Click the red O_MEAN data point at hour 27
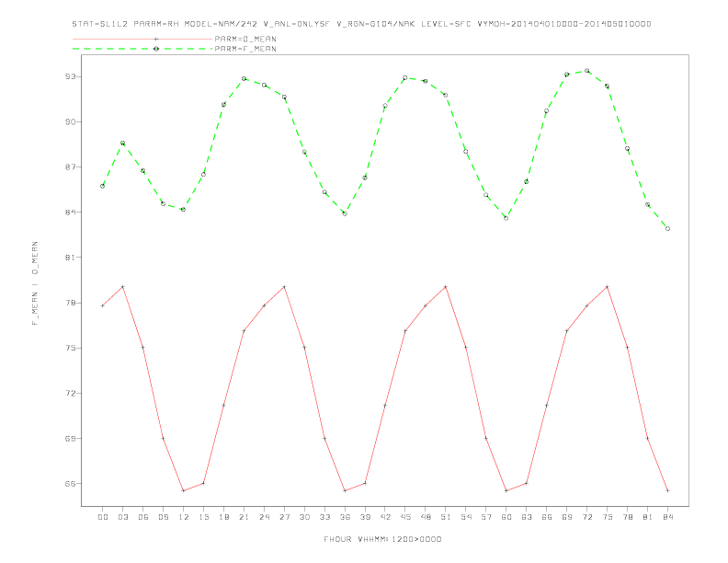This screenshot has width=728, height=563. click(x=284, y=287)
